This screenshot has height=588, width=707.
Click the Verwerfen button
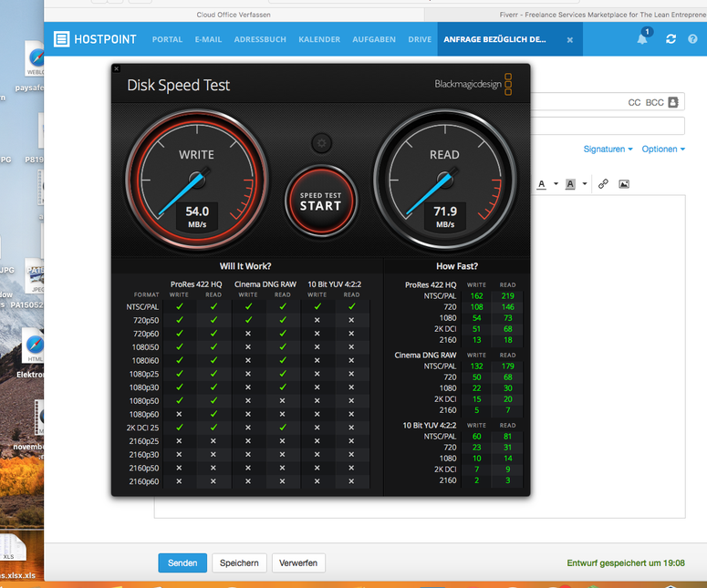(x=298, y=562)
